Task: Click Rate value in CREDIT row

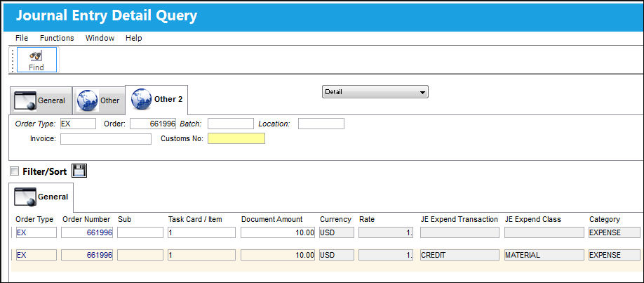Action: pos(386,255)
